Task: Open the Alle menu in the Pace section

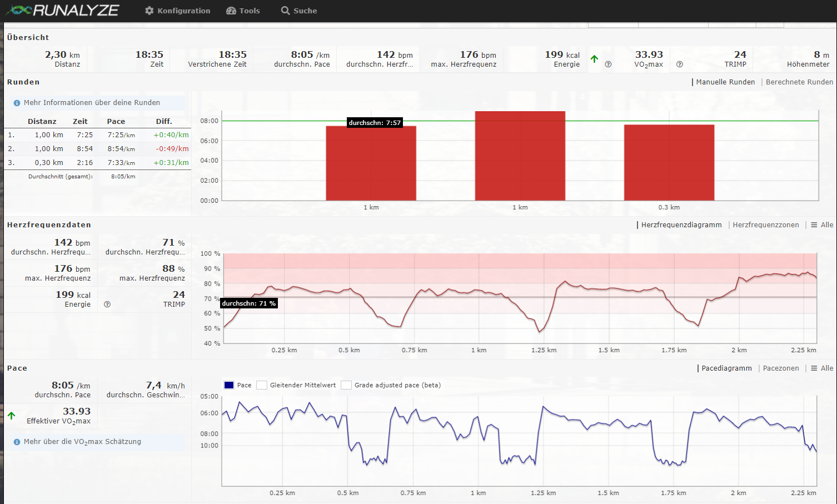Action: [x=822, y=368]
